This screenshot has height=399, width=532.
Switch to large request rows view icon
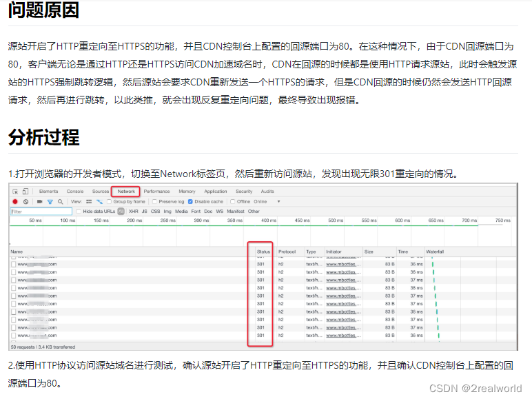(89, 201)
